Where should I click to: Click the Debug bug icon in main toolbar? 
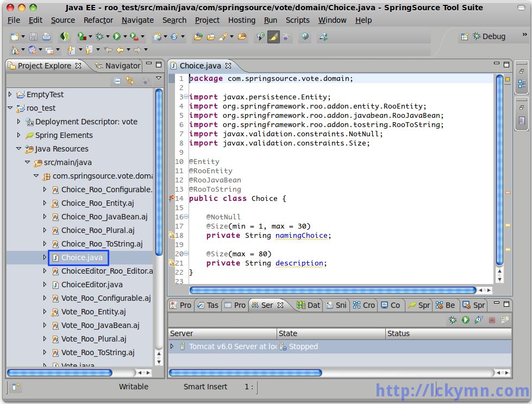coord(99,36)
